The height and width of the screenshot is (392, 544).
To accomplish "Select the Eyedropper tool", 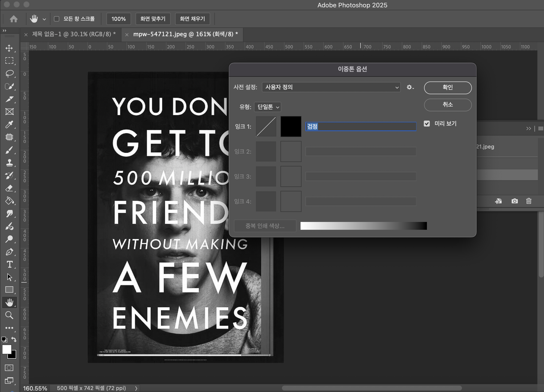I will (x=9, y=124).
